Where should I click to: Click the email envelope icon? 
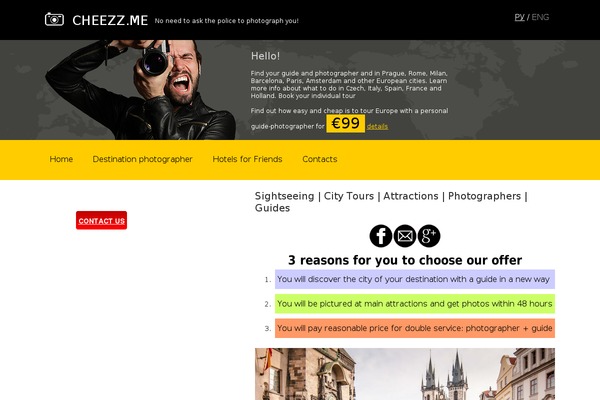coord(405,236)
